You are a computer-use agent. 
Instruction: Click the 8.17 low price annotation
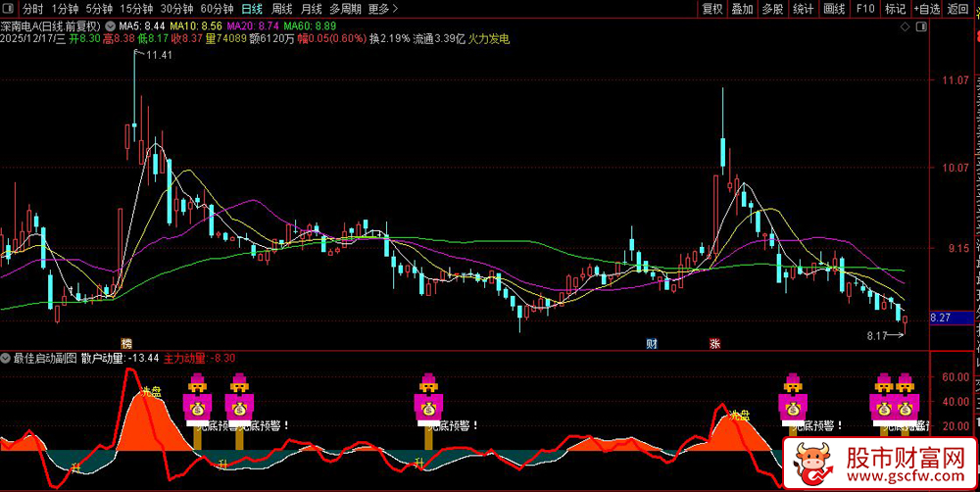[876, 336]
